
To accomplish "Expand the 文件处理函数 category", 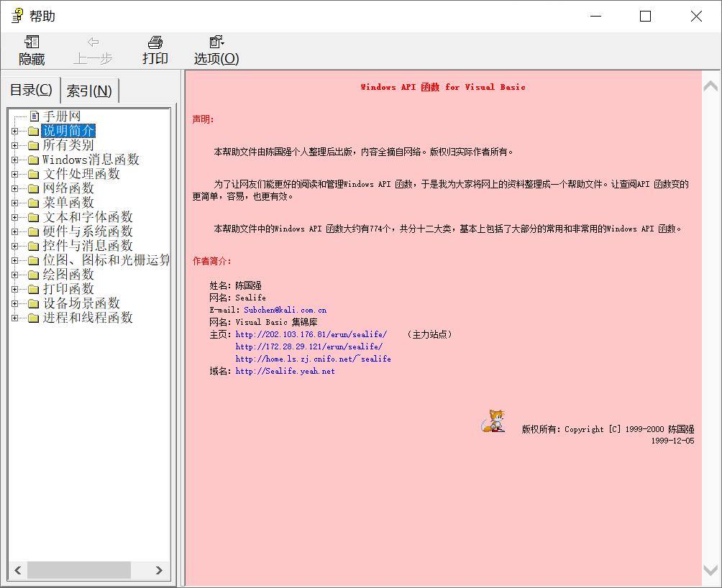I will (x=14, y=174).
